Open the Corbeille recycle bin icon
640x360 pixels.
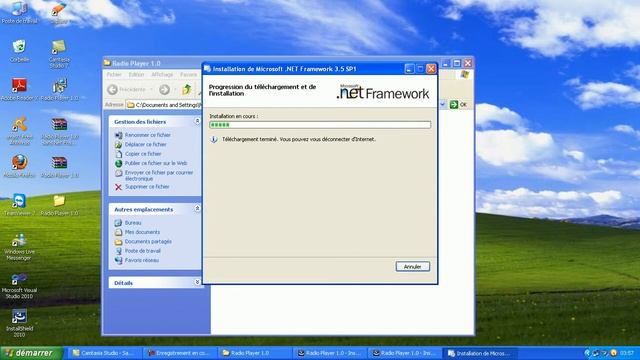[x=19, y=51]
